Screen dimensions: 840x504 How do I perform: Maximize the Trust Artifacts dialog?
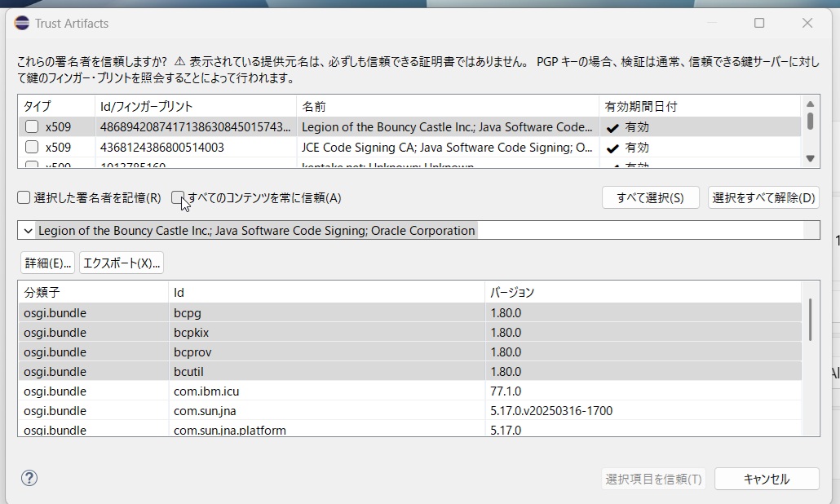[x=759, y=23]
